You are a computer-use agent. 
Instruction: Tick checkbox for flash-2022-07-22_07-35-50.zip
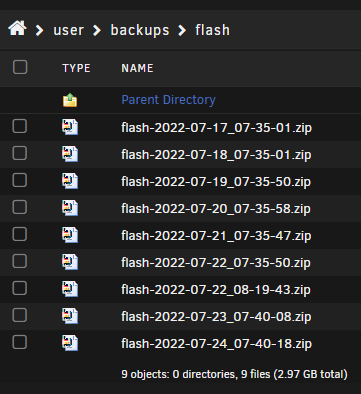pyautogui.click(x=19, y=261)
